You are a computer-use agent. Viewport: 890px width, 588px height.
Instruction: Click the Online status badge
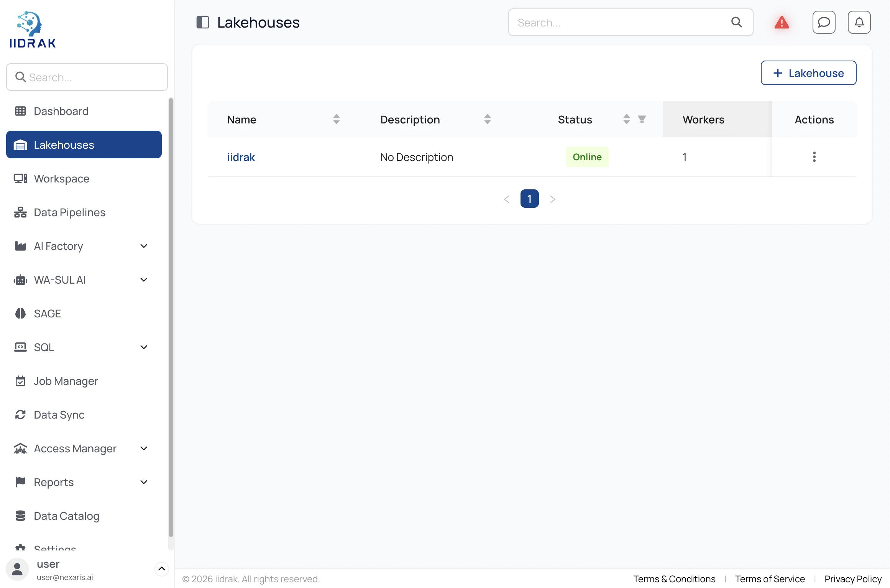[587, 157]
